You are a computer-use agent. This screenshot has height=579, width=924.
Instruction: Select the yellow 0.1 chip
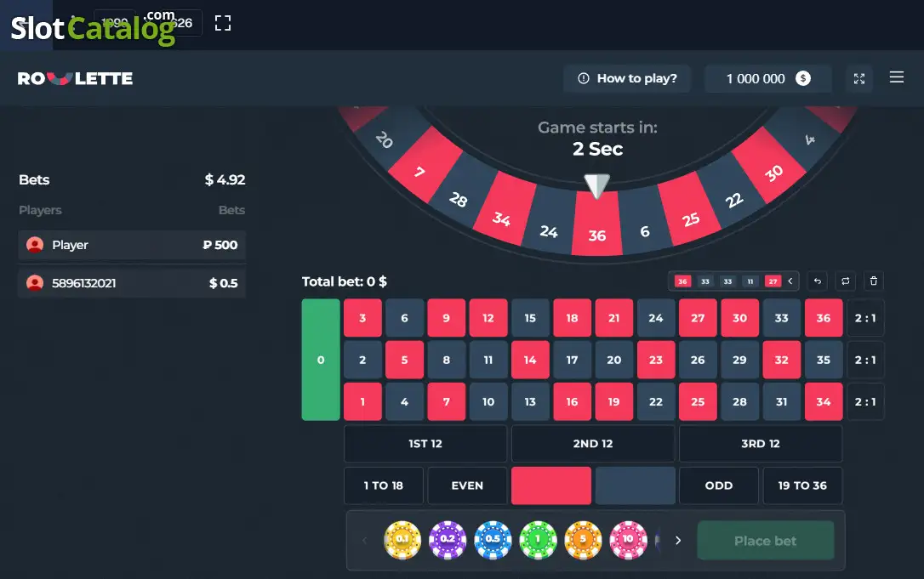pyautogui.click(x=402, y=540)
